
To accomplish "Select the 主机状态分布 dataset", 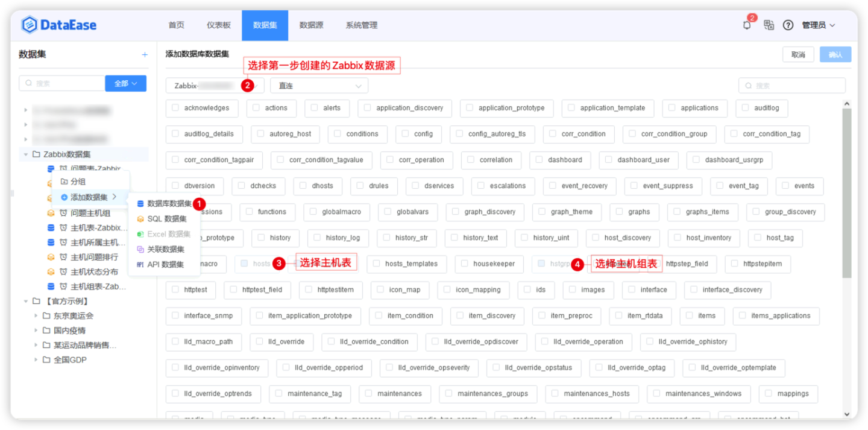I will pyautogui.click(x=94, y=272).
